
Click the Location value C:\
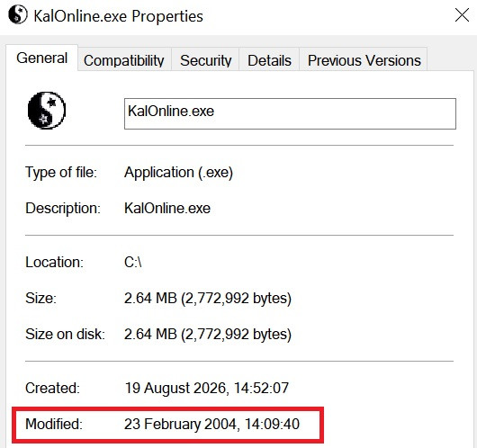133,262
